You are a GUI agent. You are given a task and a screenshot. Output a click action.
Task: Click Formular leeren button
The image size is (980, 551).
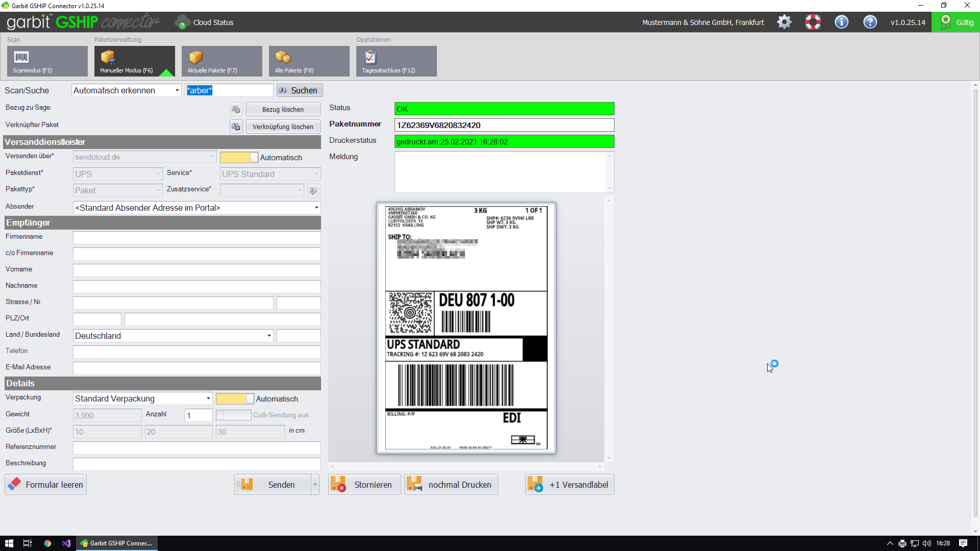(x=46, y=485)
